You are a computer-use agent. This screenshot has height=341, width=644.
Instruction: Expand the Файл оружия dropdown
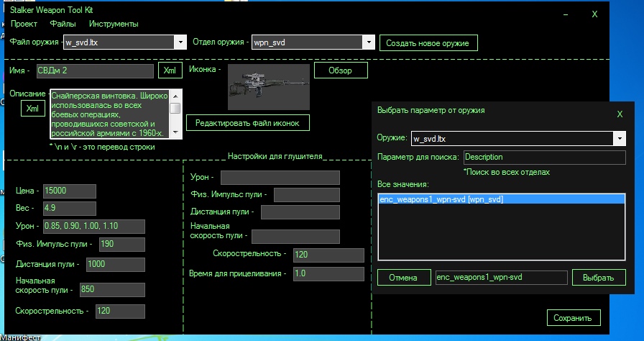click(180, 42)
